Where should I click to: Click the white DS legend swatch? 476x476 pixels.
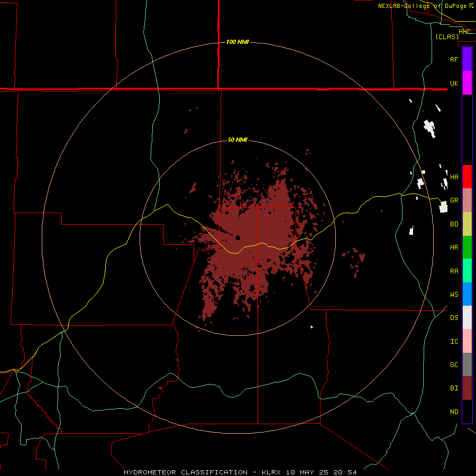467,317
